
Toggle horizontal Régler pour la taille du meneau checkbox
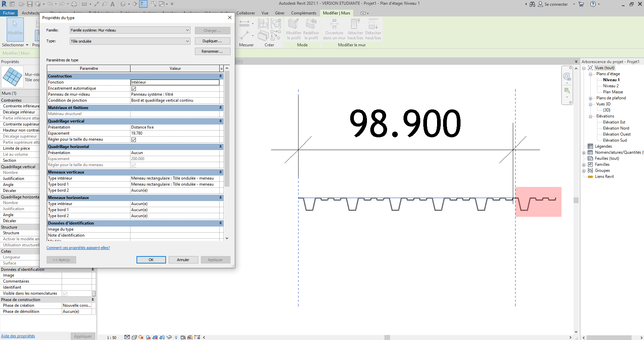click(134, 165)
